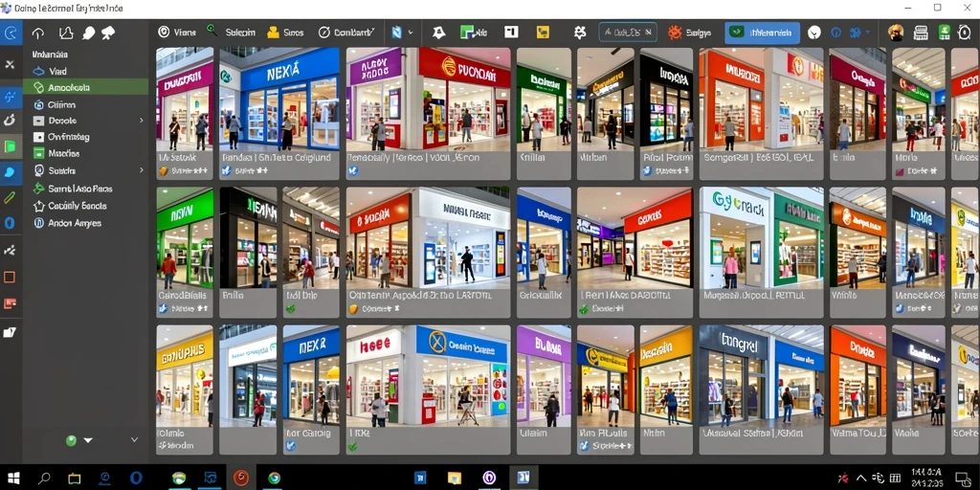Select the green pencil icon in left strip

(10, 198)
